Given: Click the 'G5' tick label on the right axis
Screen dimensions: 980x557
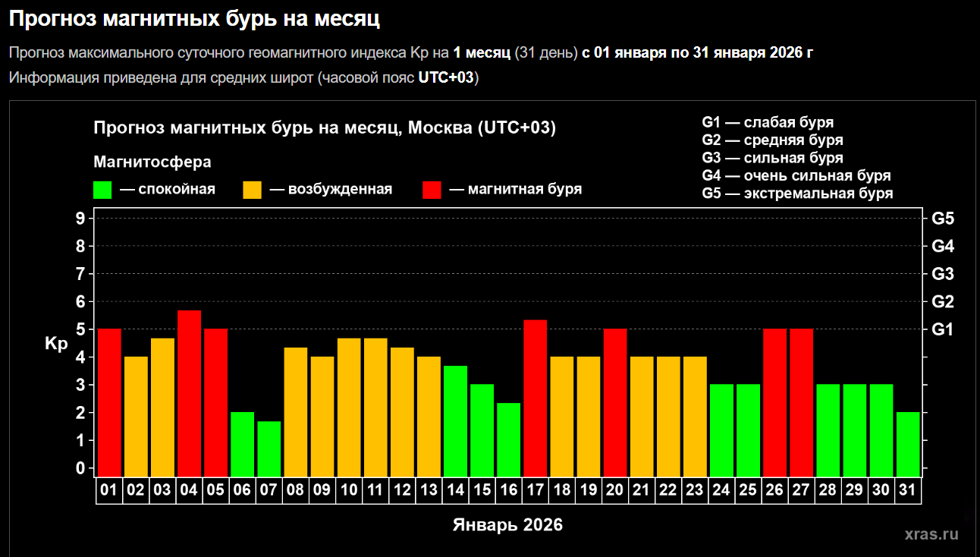Looking at the screenshot, I should (x=943, y=219).
